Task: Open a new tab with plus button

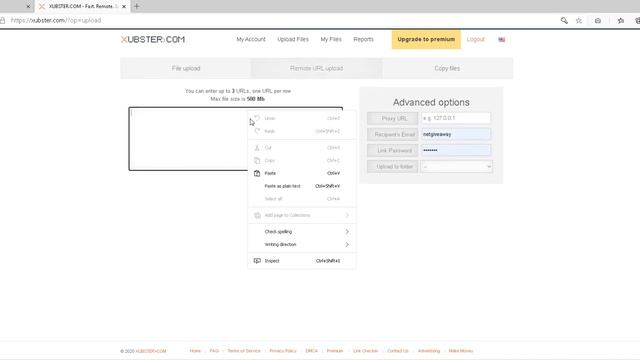Action: [x=137, y=7]
